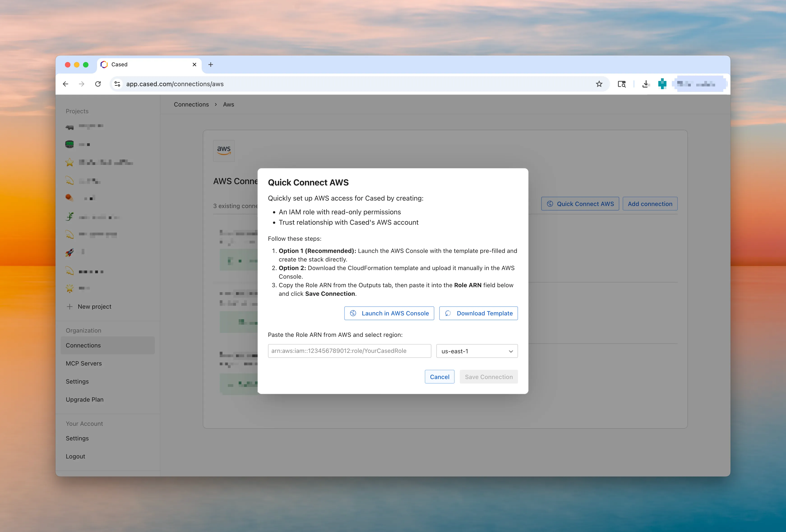The image size is (786, 532).
Task: Open the us-east-1 region dropdown
Action: pyautogui.click(x=477, y=351)
